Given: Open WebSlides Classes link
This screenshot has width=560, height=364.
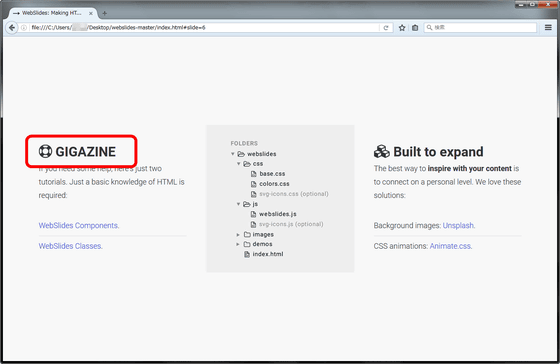Looking at the screenshot, I should pos(70,246).
